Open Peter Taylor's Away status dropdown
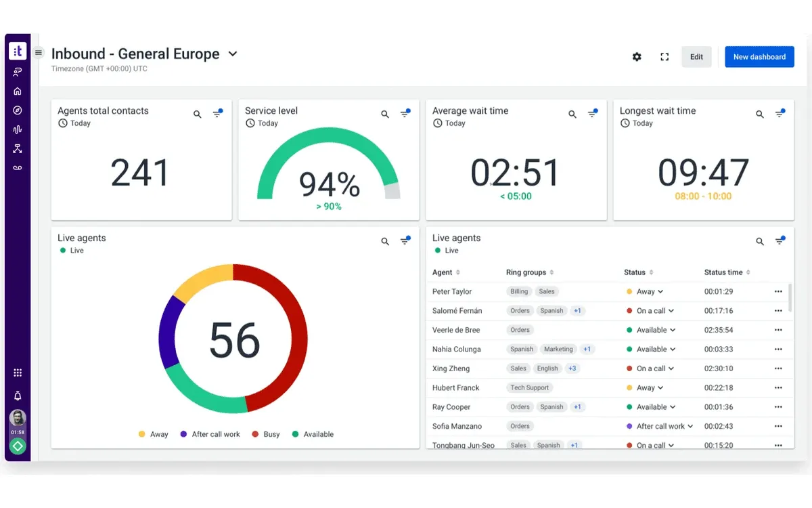 tap(645, 292)
